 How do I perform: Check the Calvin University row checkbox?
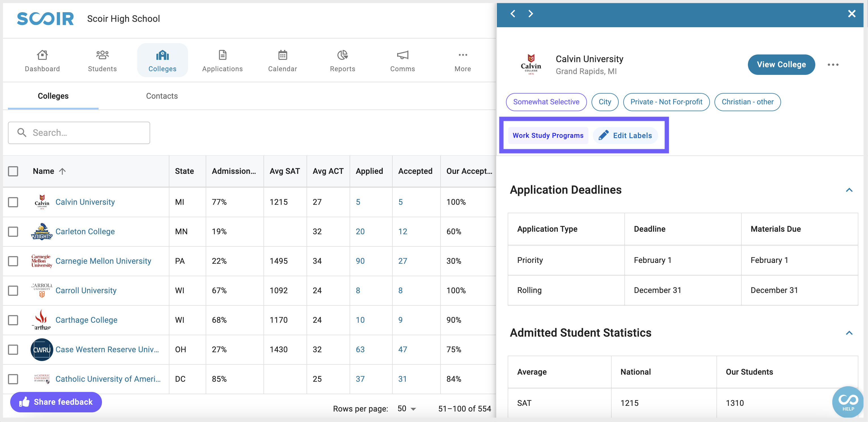[x=13, y=202]
